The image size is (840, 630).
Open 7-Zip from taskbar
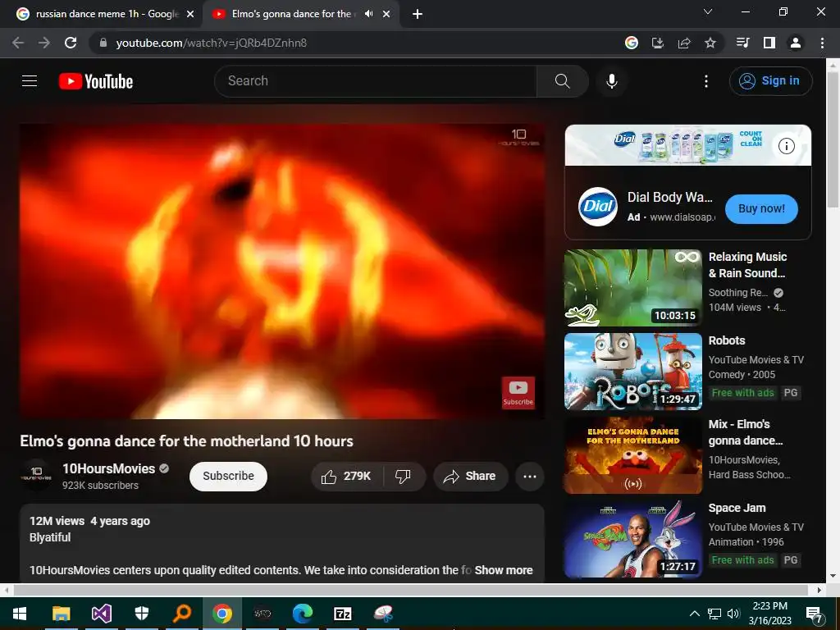[x=343, y=614]
